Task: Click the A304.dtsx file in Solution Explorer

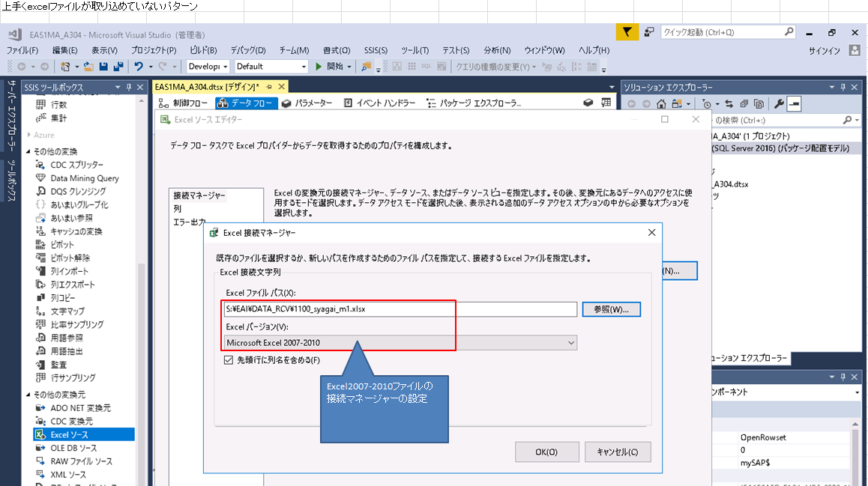Action: click(x=731, y=184)
